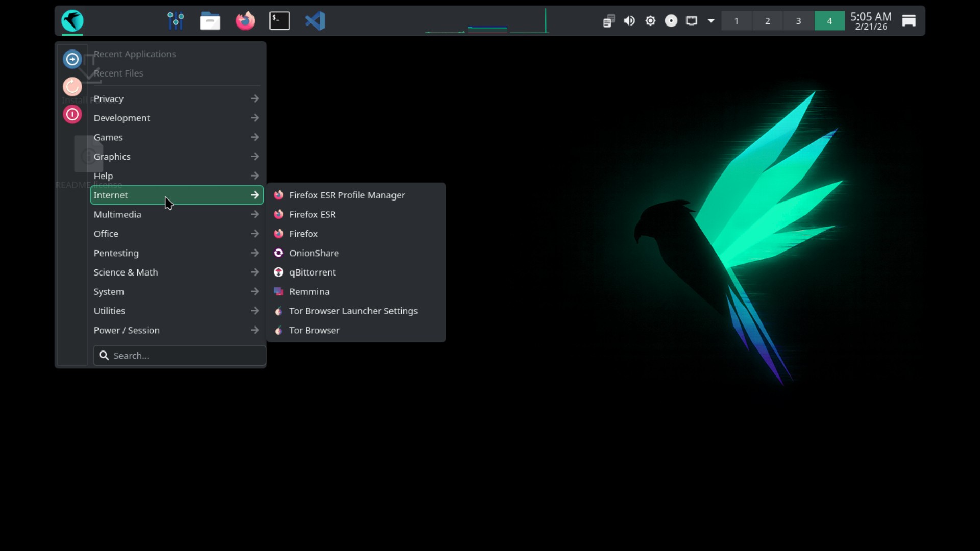Open the mixer settings panel icon
Viewport: 980px width, 551px height.
pyautogui.click(x=176, y=21)
